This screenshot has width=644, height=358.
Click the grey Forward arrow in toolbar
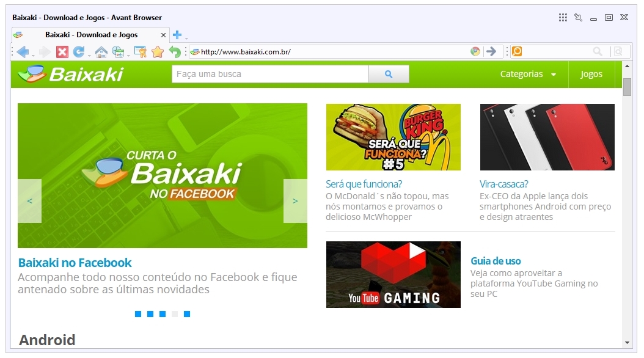(45, 52)
